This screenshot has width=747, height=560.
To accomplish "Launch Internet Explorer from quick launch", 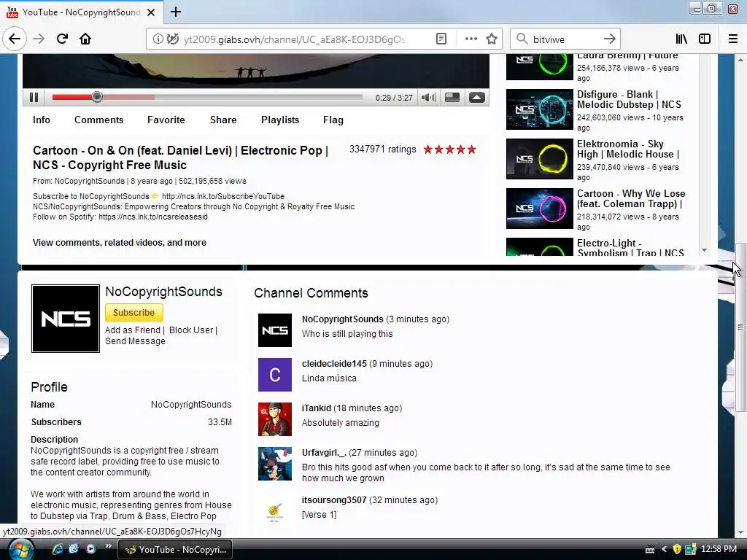I will pyautogui.click(x=58, y=549).
